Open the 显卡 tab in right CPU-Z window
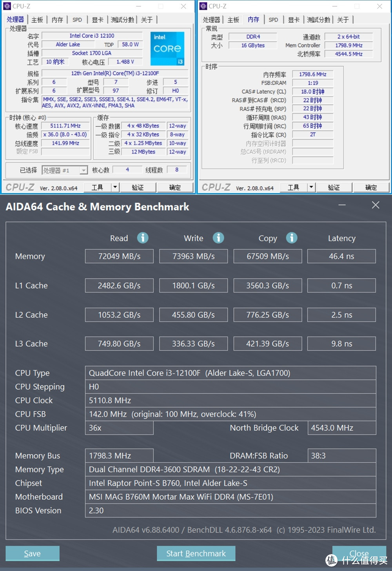 (294, 20)
